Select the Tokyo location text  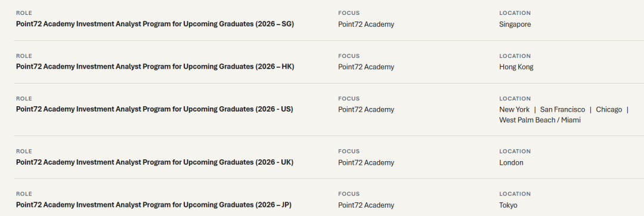(x=508, y=205)
